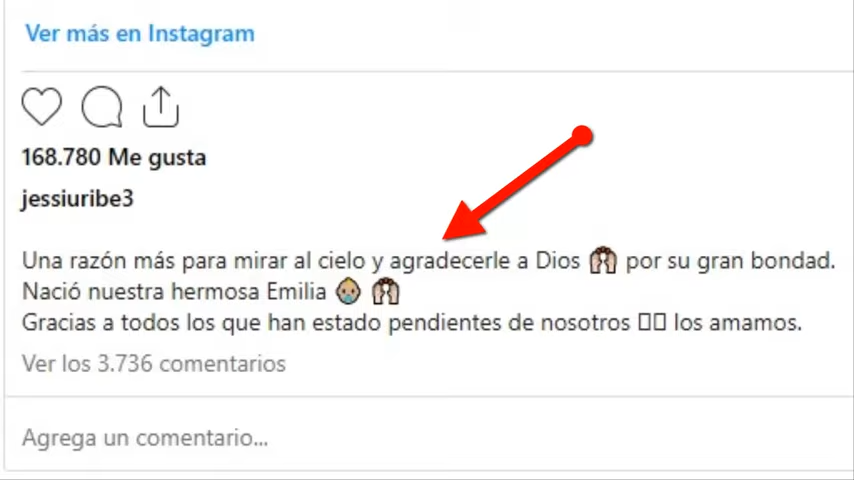Select the baby face emoji after "Emilia"
Viewport: 854px width, 480px height.
348,291
